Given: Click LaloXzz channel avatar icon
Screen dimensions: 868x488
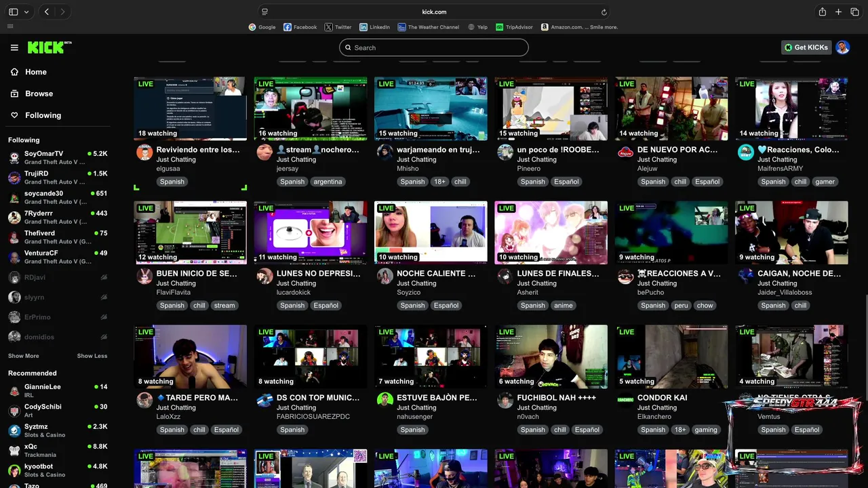Looking at the screenshot, I should (x=144, y=400).
